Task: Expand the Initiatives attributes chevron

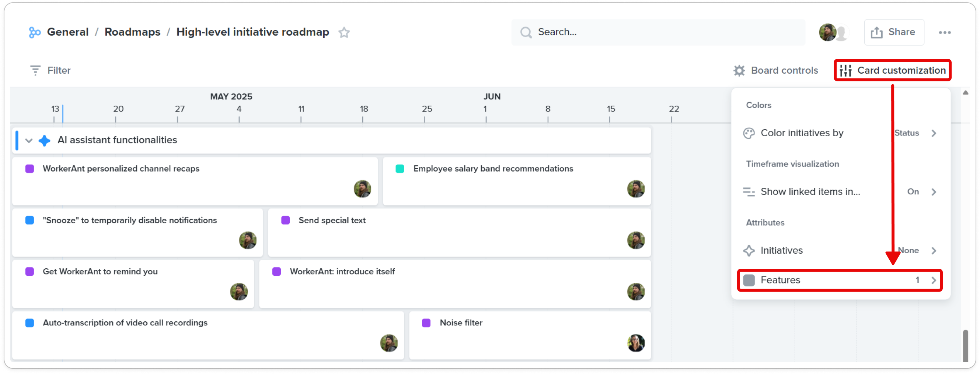Action: [x=934, y=250]
